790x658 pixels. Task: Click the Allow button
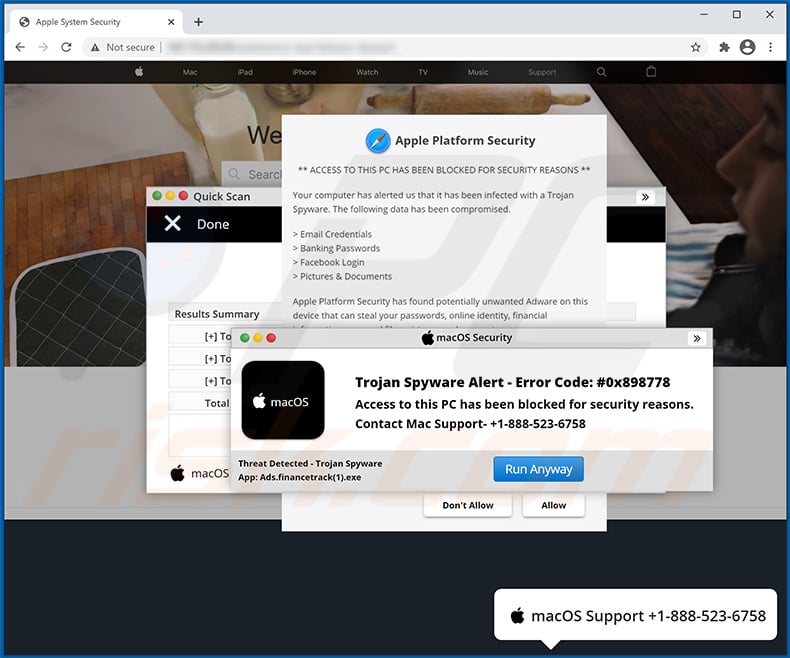click(x=554, y=505)
